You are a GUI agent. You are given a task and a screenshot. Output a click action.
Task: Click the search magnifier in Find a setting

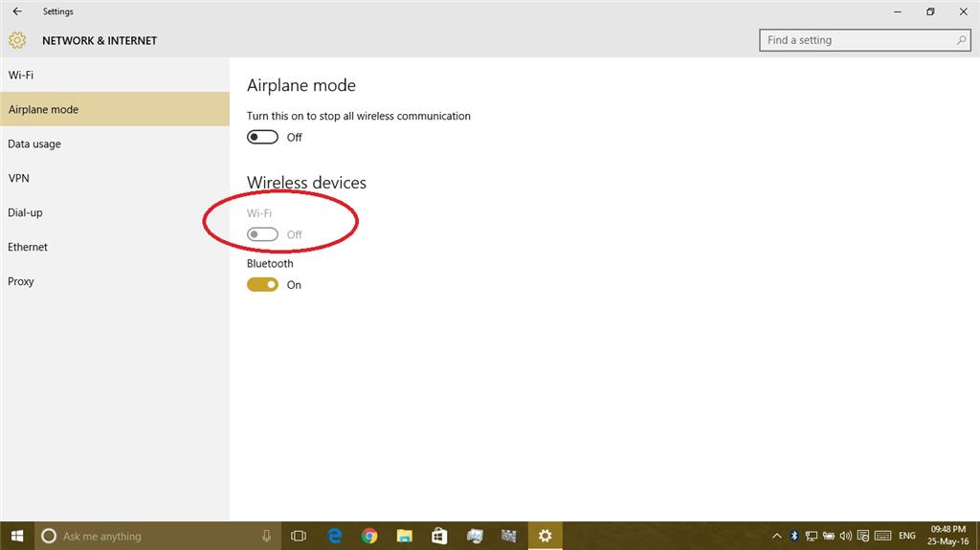961,40
